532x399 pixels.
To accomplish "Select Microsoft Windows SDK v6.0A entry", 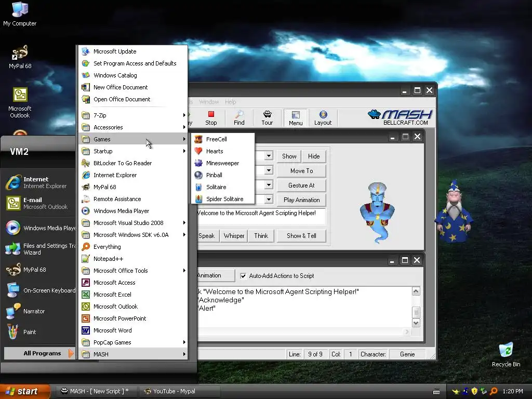I will click(133, 235).
